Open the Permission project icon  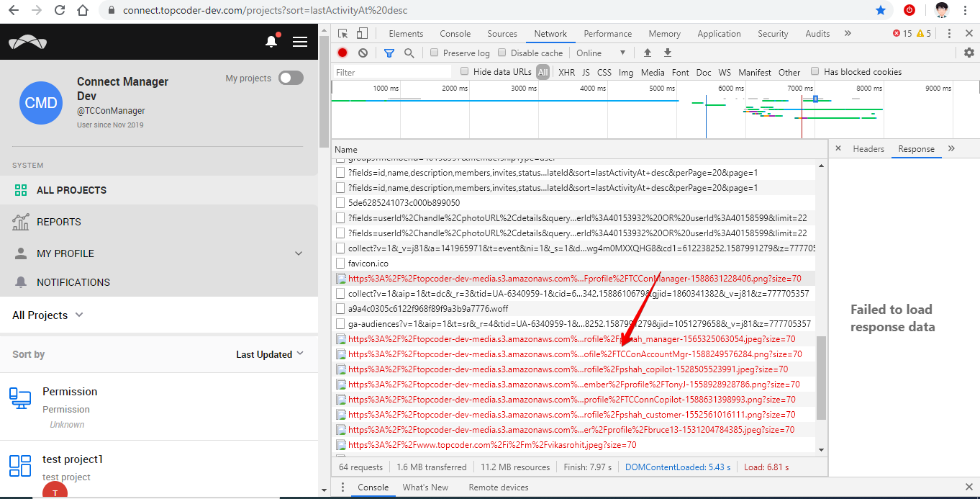coord(19,398)
